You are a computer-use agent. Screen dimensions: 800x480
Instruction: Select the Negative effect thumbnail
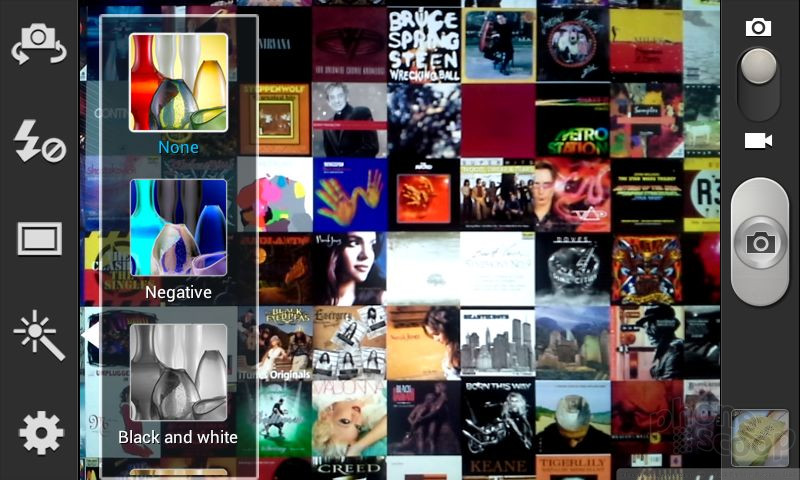[179, 228]
